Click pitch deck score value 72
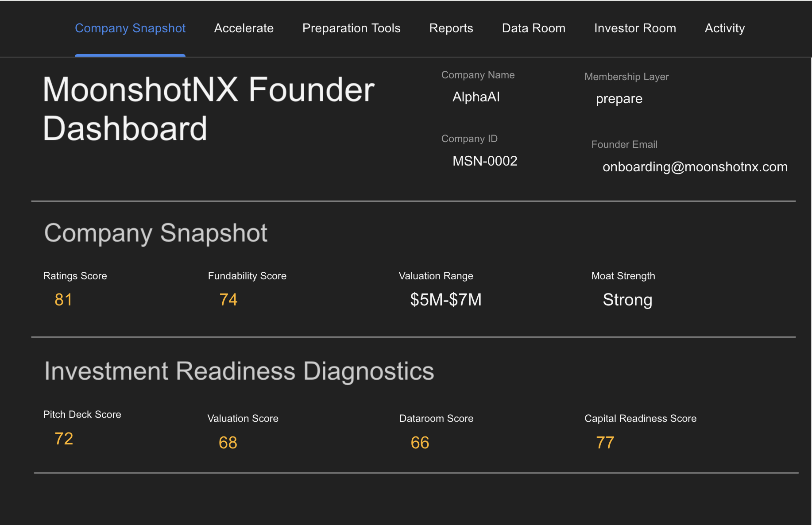The image size is (812, 525). (64, 439)
